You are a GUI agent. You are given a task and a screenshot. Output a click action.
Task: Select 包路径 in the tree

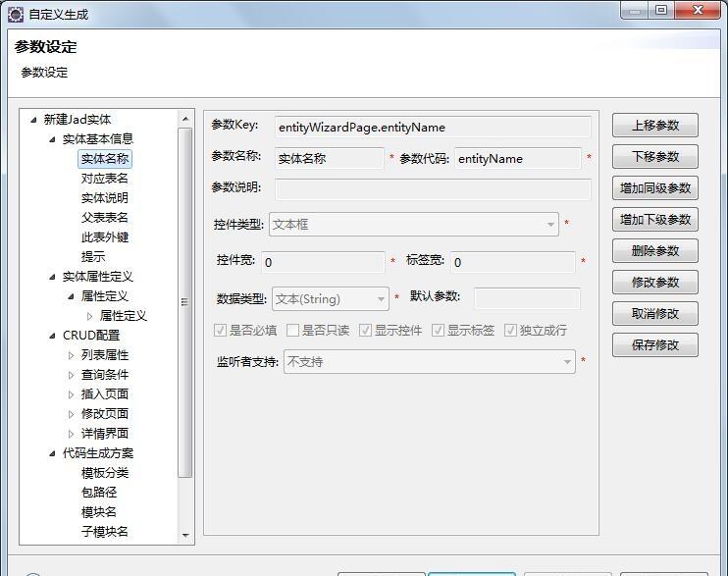[99, 493]
